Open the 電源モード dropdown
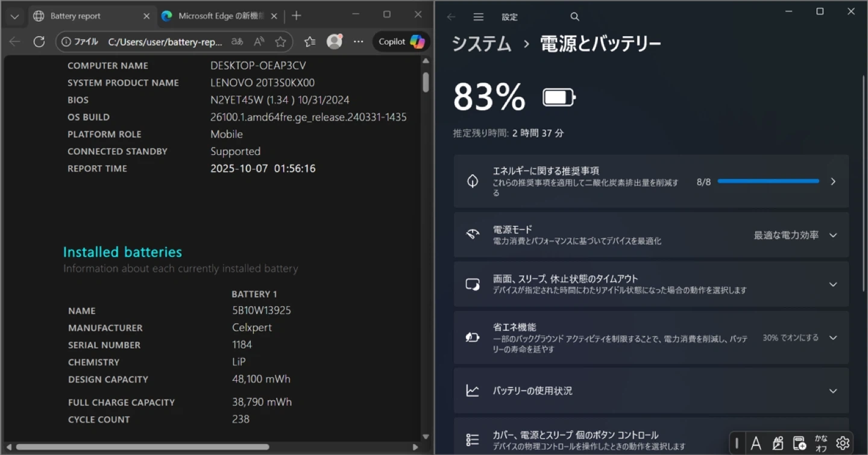The image size is (868, 455). (795, 235)
